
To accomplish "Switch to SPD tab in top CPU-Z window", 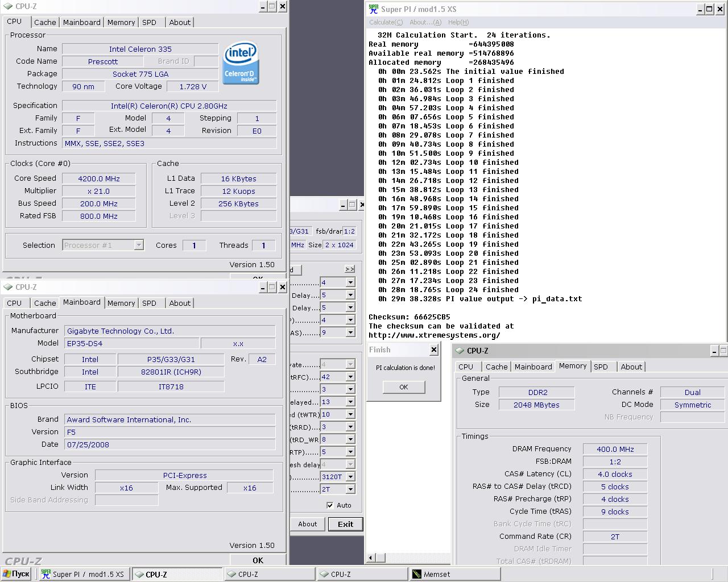I will [149, 22].
